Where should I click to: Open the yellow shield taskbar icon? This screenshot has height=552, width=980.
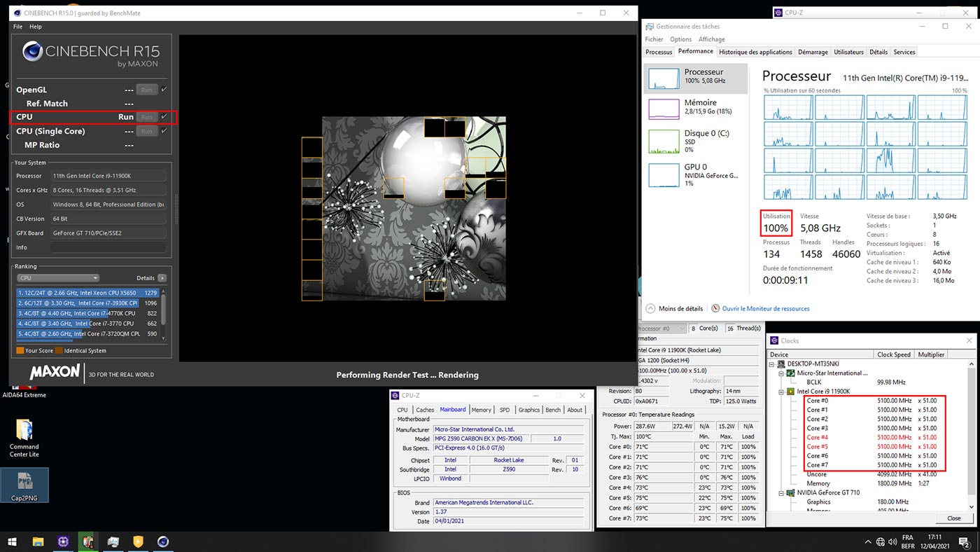pos(139,541)
